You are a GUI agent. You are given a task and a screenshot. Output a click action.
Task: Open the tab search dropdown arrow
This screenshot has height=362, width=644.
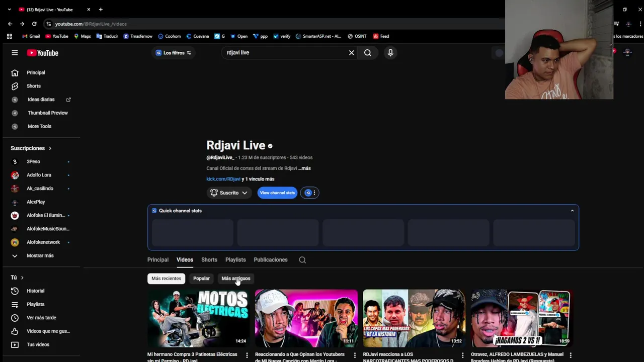coord(9,10)
